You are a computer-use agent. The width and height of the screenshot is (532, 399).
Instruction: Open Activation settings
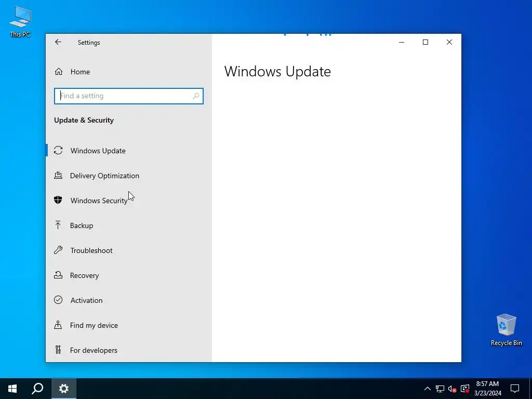[129, 300]
